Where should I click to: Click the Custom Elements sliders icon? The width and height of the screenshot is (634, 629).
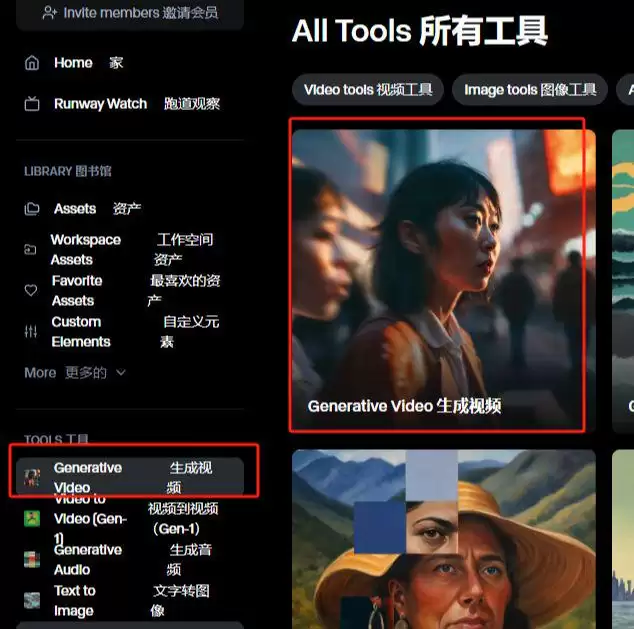pos(31,331)
